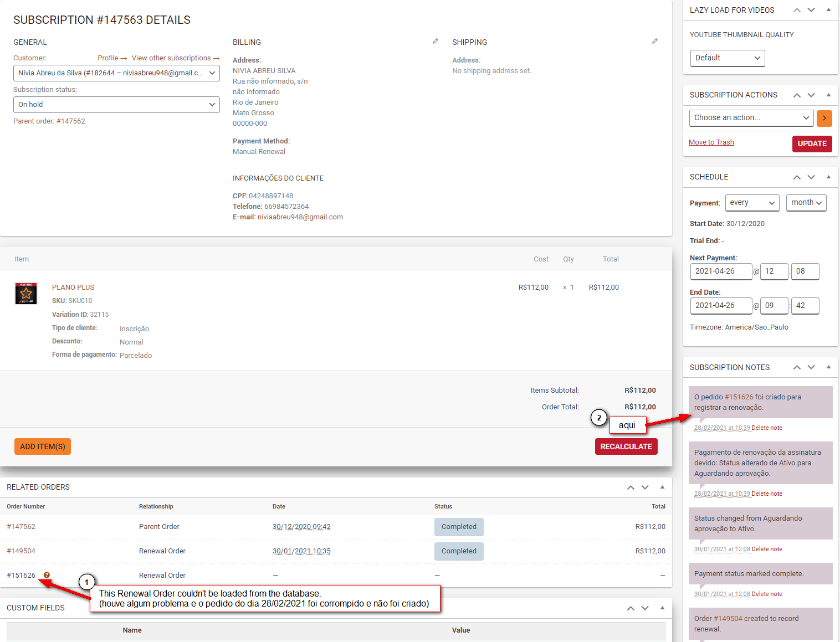Image resolution: width=840 pixels, height=642 pixels.
Task: Move Custom Fields panel down
Action: [x=645, y=608]
